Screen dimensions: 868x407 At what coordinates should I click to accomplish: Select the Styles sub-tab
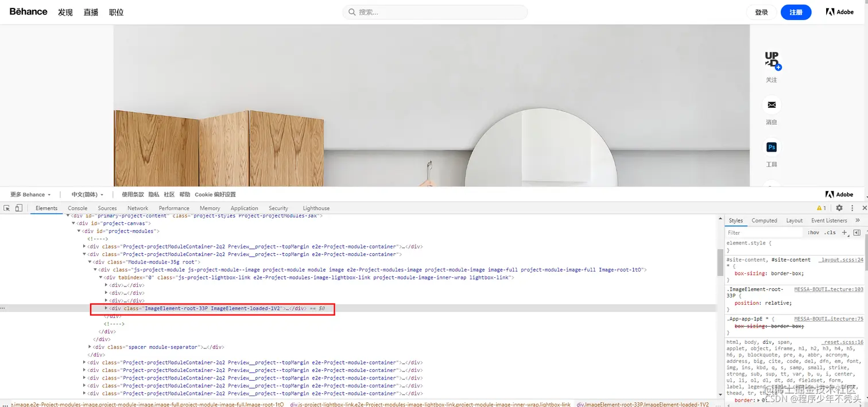[736, 220]
